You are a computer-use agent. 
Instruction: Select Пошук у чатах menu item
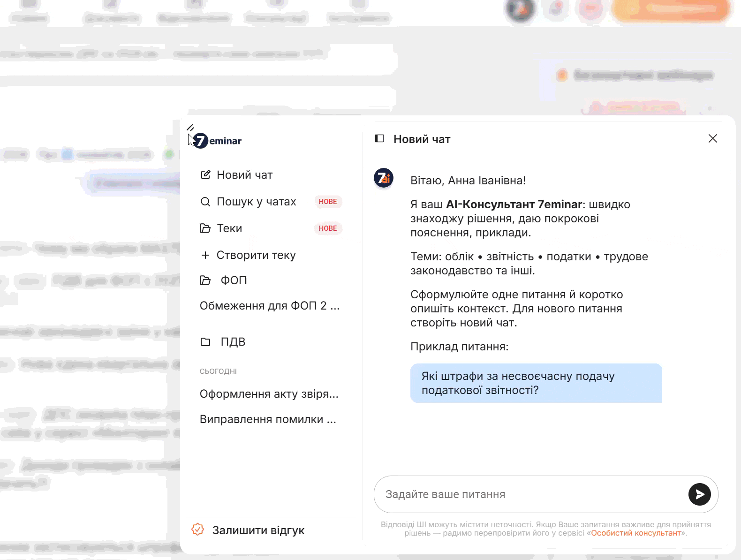pyautogui.click(x=256, y=202)
